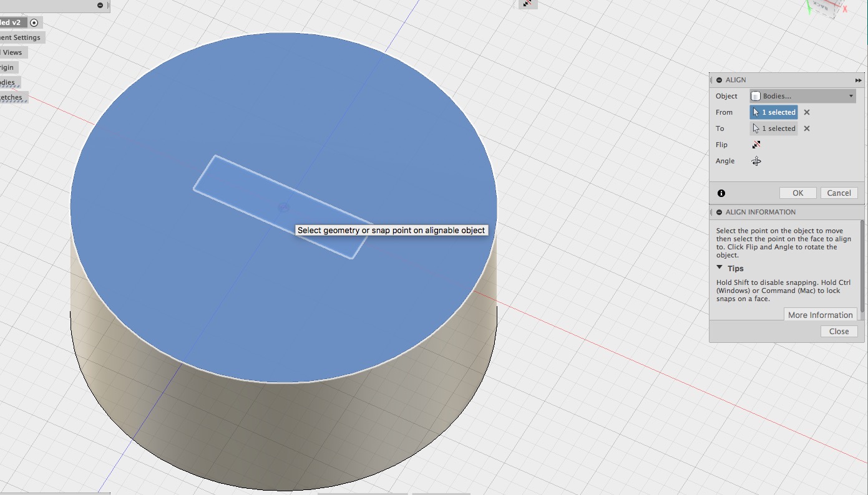This screenshot has height=495, width=868.
Task: Click the Flip icon in the Align dialog
Action: pyautogui.click(x=756, y=144)
